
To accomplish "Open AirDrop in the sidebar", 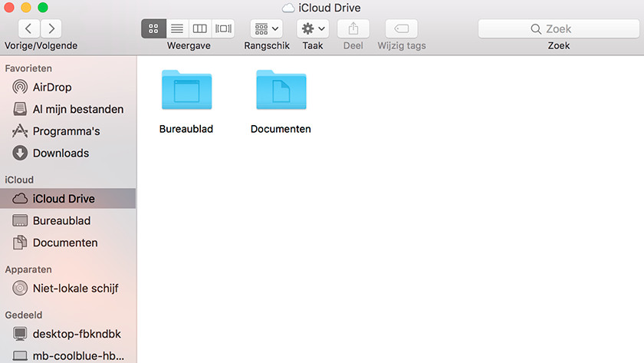I will [67, 87].
